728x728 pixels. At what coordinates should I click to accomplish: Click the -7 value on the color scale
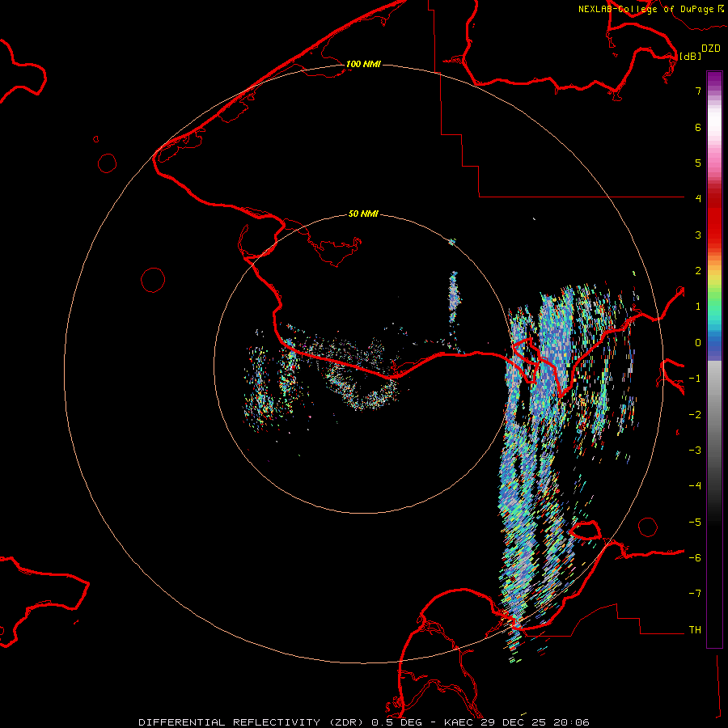(695, 594)
